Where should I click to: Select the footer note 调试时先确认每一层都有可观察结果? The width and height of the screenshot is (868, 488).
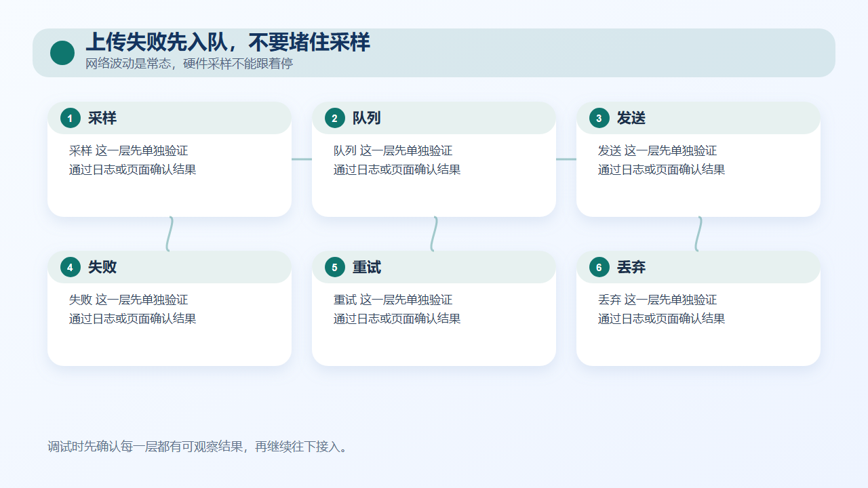[x=145, y=447]
